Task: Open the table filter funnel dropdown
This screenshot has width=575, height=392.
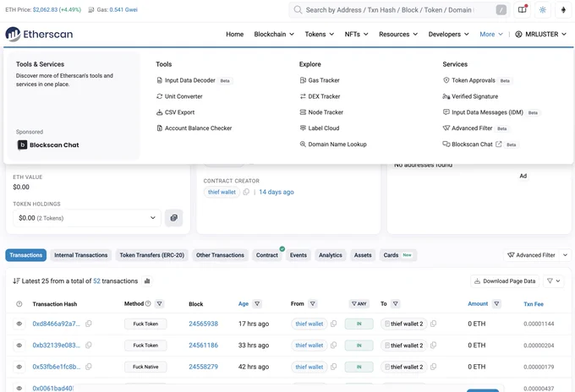Action: (x=553, y=281)
